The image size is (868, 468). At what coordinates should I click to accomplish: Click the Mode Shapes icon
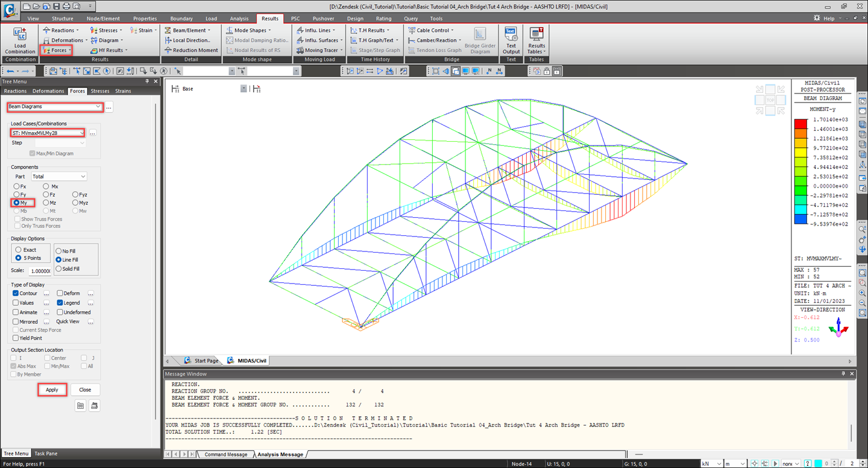pos(248,30)
